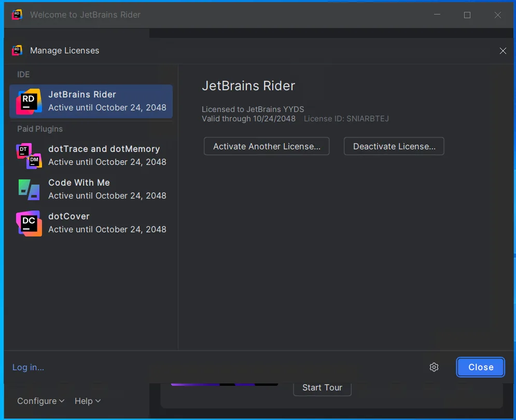Select Code With Me license entry

tap(91, 189)
